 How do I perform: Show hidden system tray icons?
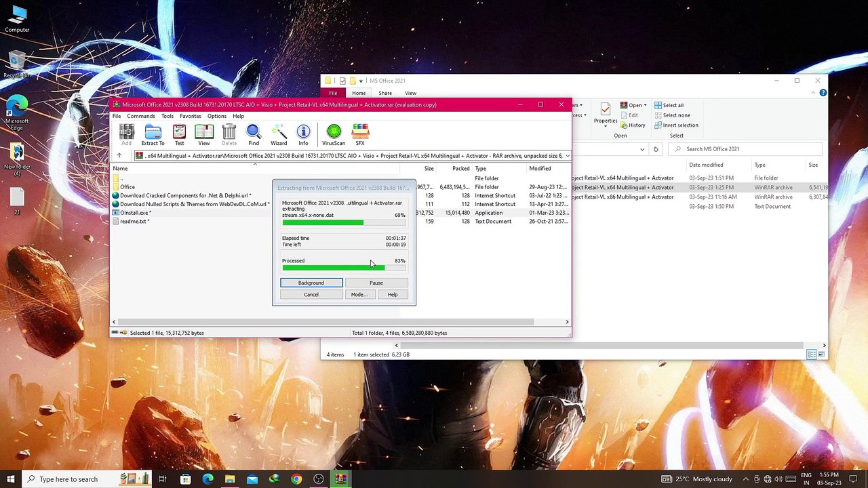pyautogui.click(x=746, y=479)
